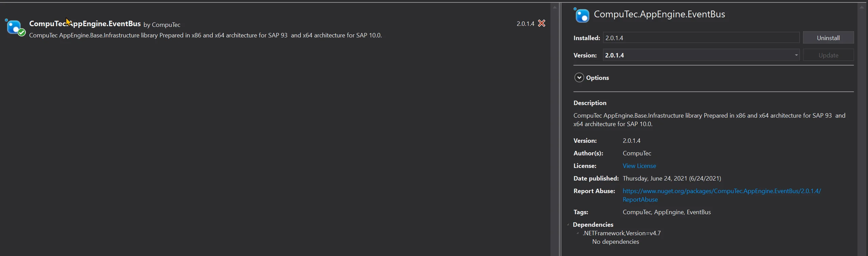Collapse the Dependencies section
The image size is (868, 256).
[568, 224]
